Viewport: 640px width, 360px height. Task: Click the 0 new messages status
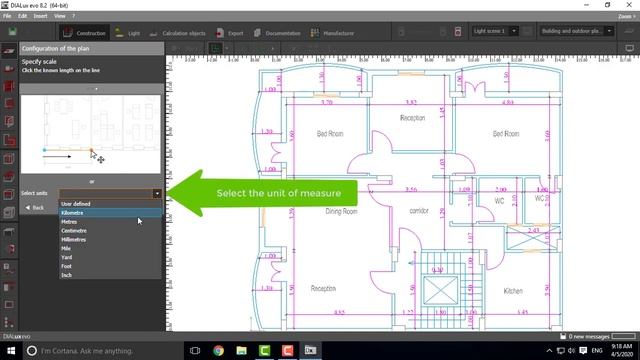pos(589,337)
